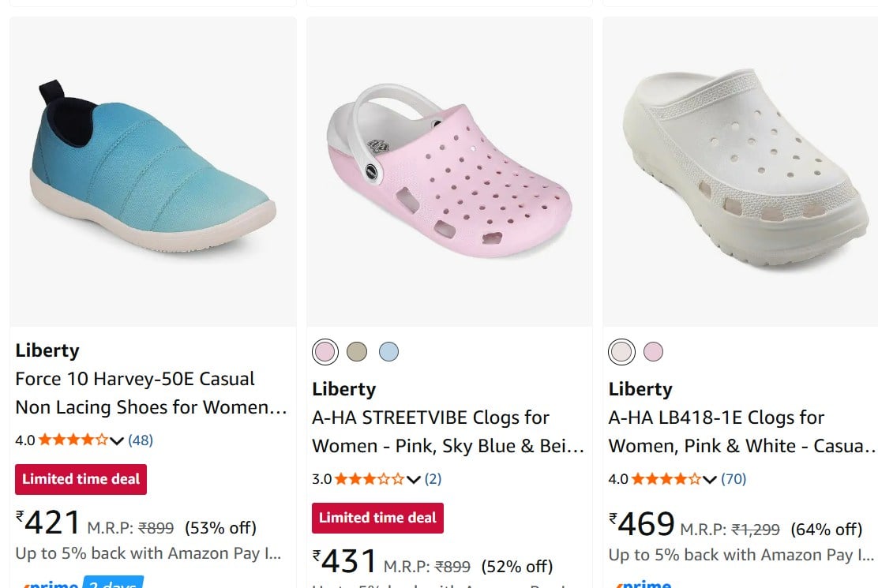This screenshot has width=878, height=588.
Task: Select pink color swatch for STREETVIBE clogs
Action: [325, 352]
